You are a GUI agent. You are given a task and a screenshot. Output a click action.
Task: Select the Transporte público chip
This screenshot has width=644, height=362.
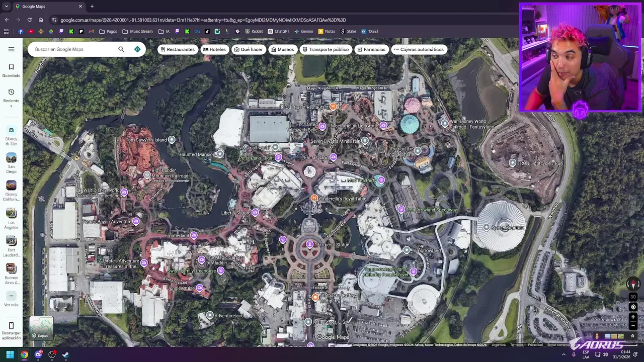pos(326,49)
